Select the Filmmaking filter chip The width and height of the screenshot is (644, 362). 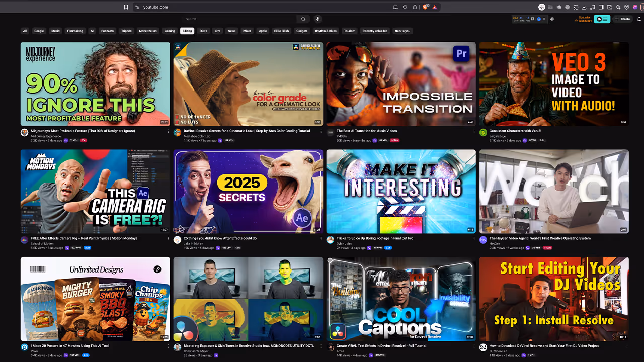tap(75, 31)
